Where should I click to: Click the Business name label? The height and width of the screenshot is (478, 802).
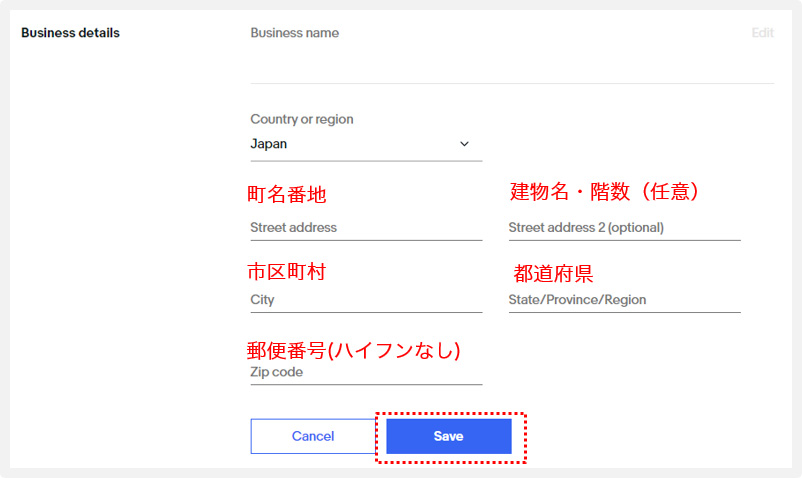click(295, 33)
